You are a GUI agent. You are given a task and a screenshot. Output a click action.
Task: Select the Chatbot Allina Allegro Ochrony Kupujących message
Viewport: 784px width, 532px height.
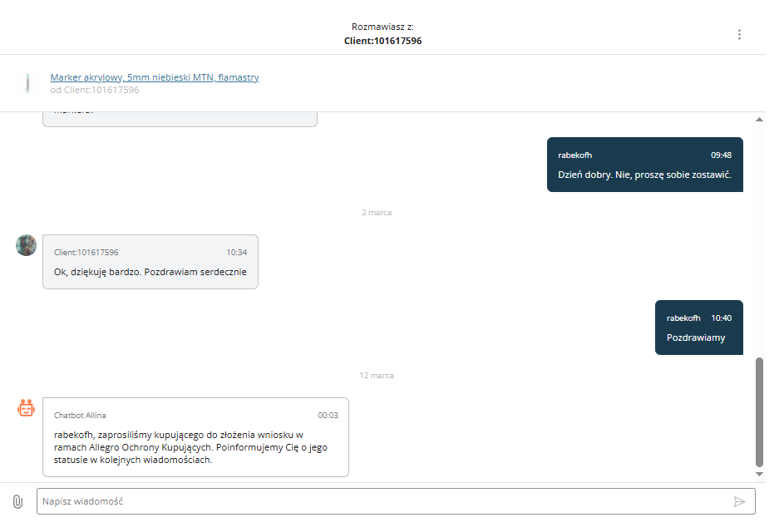[x=195, y=437]
